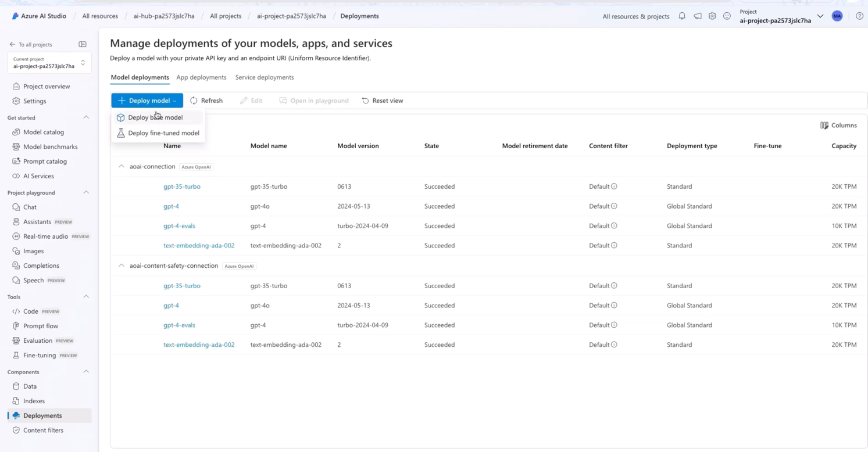Open the Columns chooser
The width and height of the screenshot is (868, 452).
(x=838, y=125)
